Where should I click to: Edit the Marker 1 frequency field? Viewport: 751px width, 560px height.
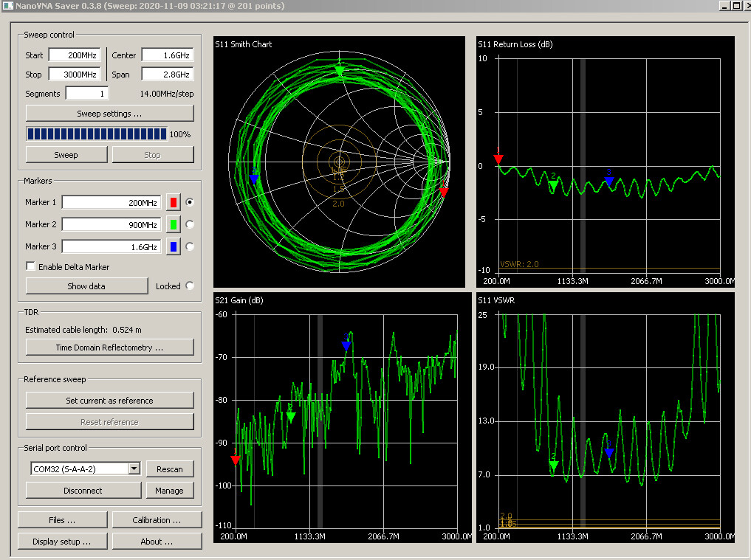point(112,202)
